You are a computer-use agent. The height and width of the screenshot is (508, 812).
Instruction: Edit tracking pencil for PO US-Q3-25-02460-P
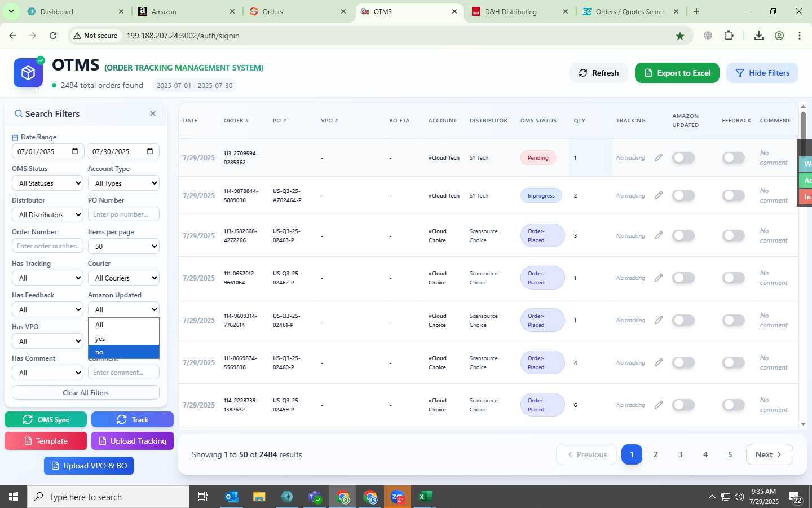coord(658,362)
